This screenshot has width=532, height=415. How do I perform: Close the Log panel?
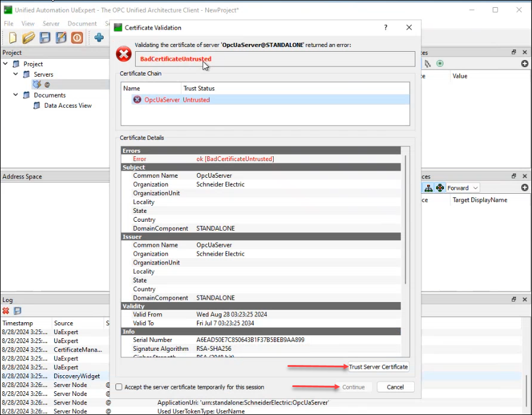(x=524, y=300)
